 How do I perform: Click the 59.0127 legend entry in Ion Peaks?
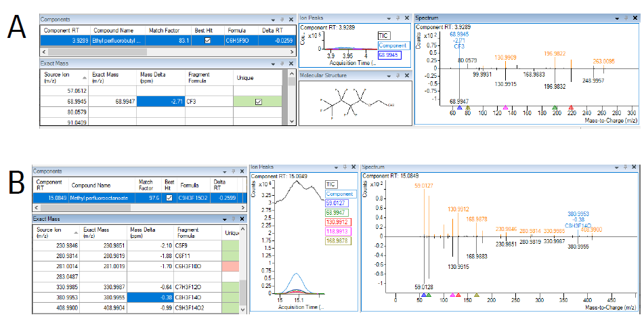[337, 203]
